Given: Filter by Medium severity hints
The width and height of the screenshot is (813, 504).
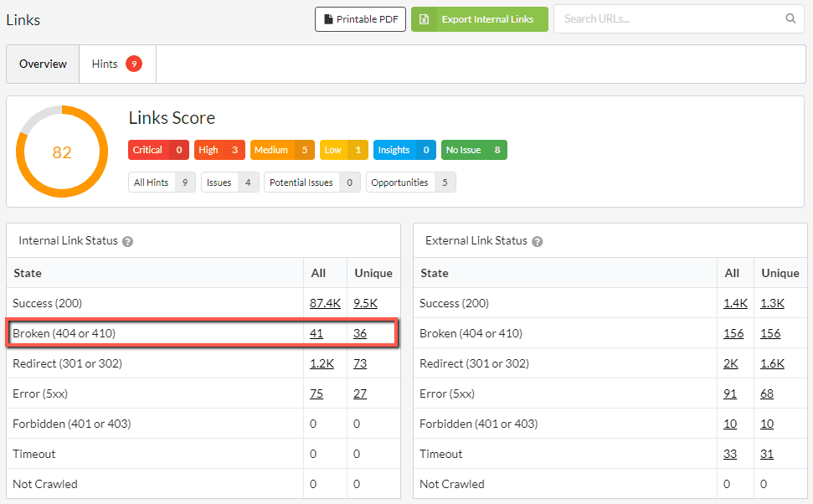Looking at the screenshot, I should pyautogui.click(x=281, y=150).
